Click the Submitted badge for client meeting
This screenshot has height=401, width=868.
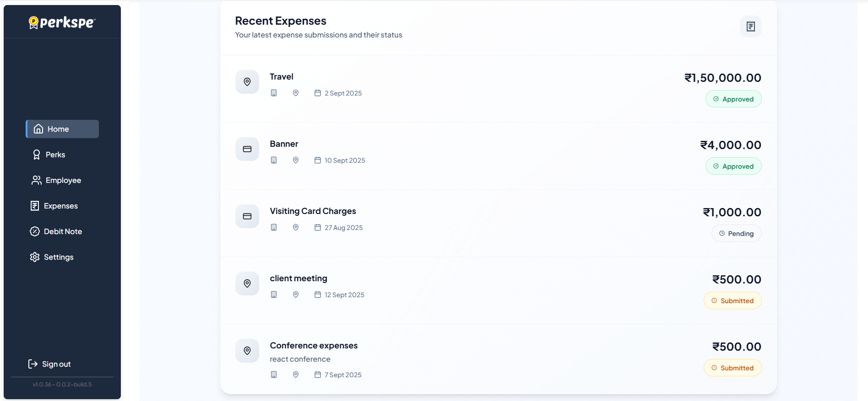click(732, 301)
